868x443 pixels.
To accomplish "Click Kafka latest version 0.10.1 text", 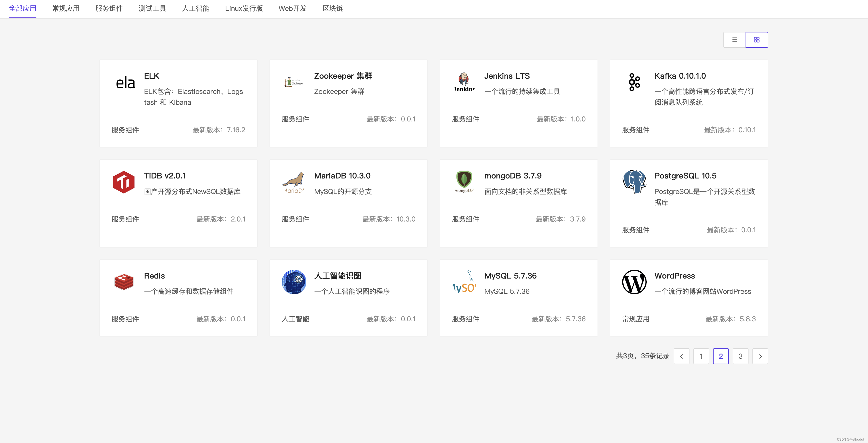I will coord(730,130).
